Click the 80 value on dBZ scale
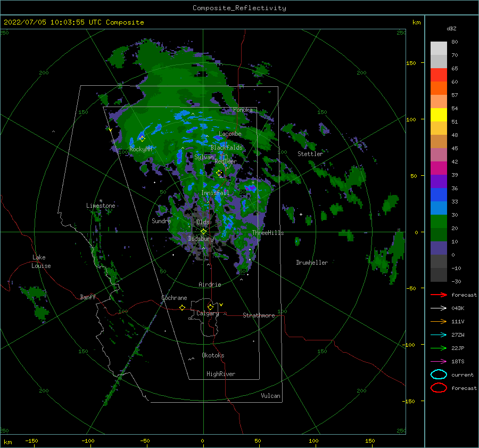This screenshot has width=479, height=448. pos(455,42)
